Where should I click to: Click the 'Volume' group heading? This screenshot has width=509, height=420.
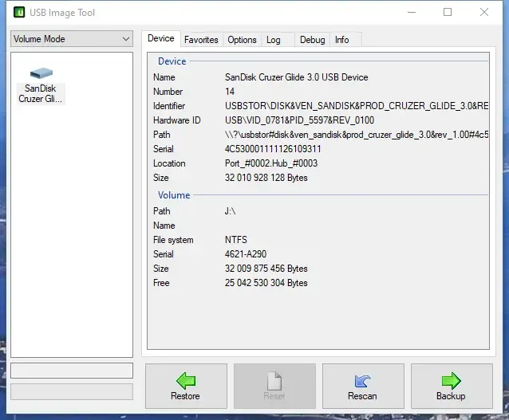click(x=174, y=195)
